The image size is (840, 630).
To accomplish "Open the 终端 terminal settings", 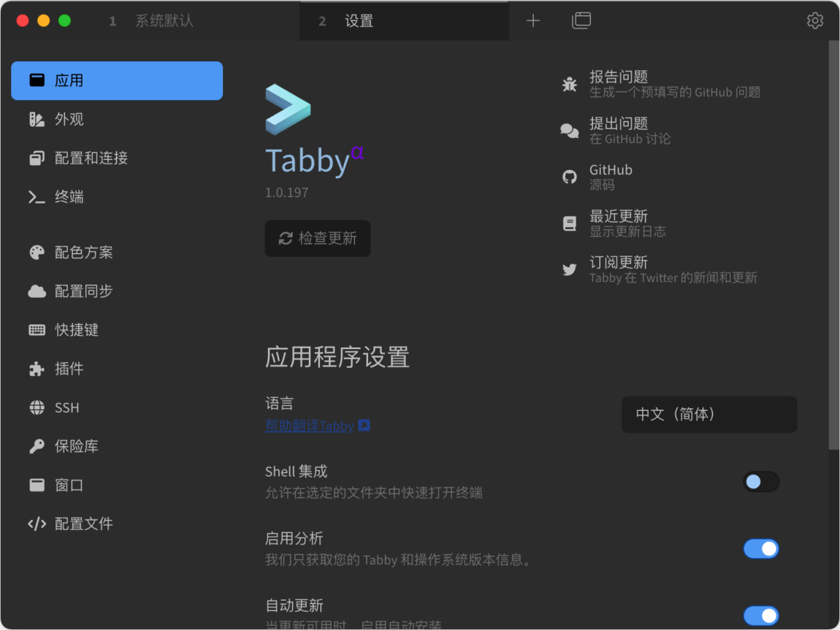I will [x=117, y=197].
